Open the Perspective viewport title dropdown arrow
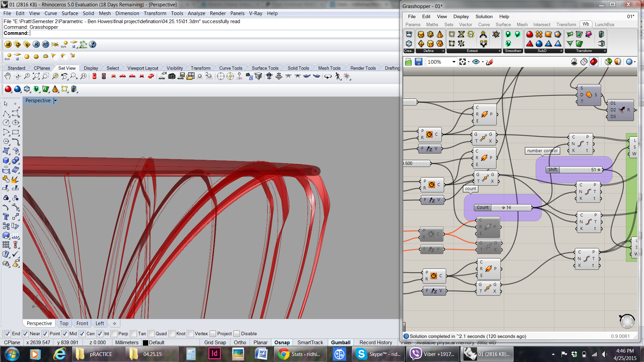 click(x=55, y=101)
